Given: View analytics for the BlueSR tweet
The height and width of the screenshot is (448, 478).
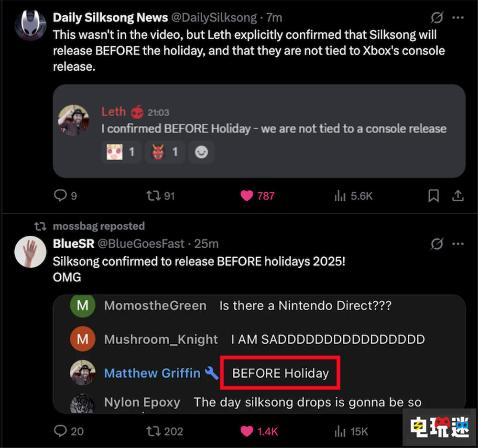Looking at the screenshot, I should click(x=340, y=431).
